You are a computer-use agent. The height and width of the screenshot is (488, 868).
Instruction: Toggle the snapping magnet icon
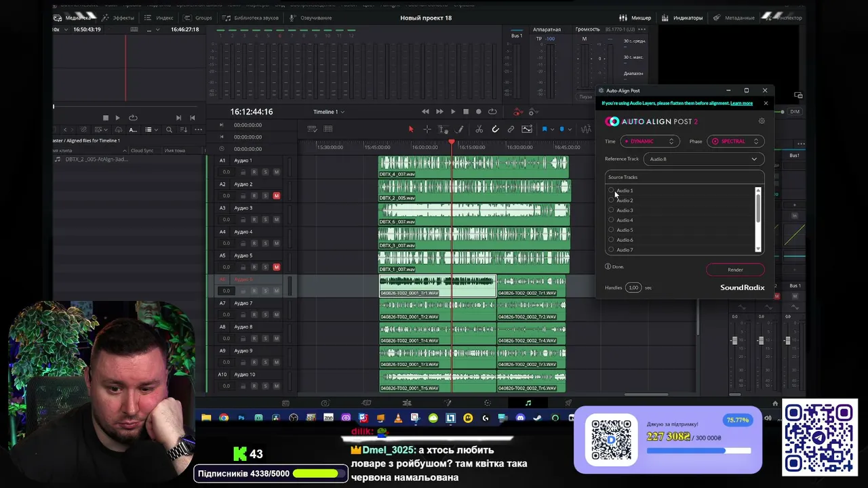pos(495,129)
